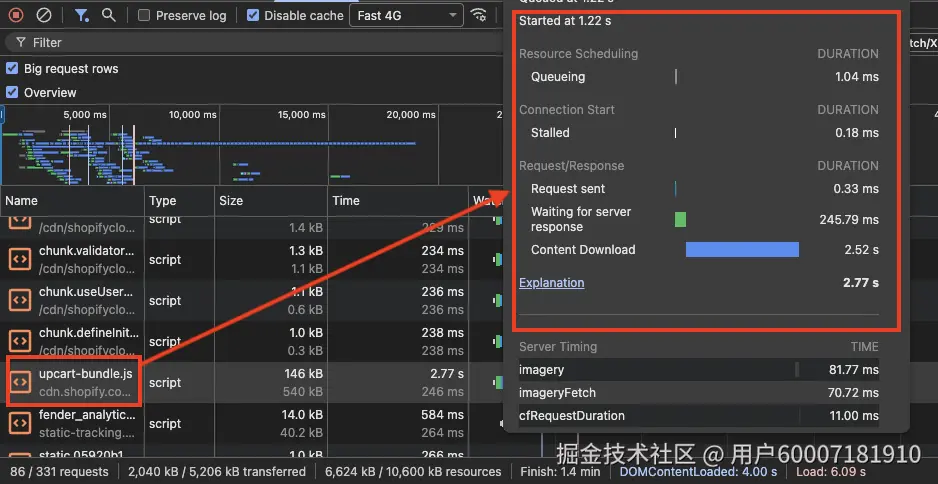Select the fender_analytic request row

pos(251,423)
